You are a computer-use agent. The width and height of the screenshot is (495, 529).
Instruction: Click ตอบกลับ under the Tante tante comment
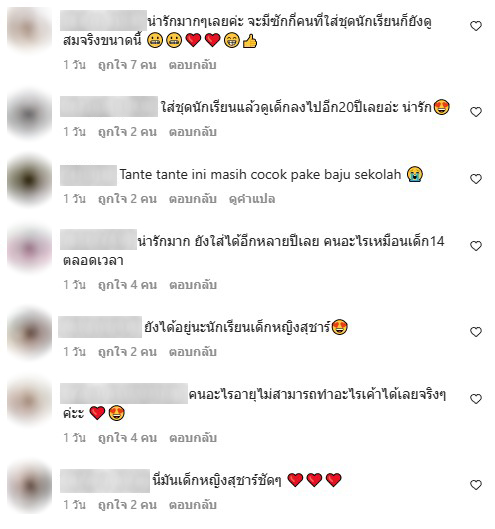coord(192,199)
